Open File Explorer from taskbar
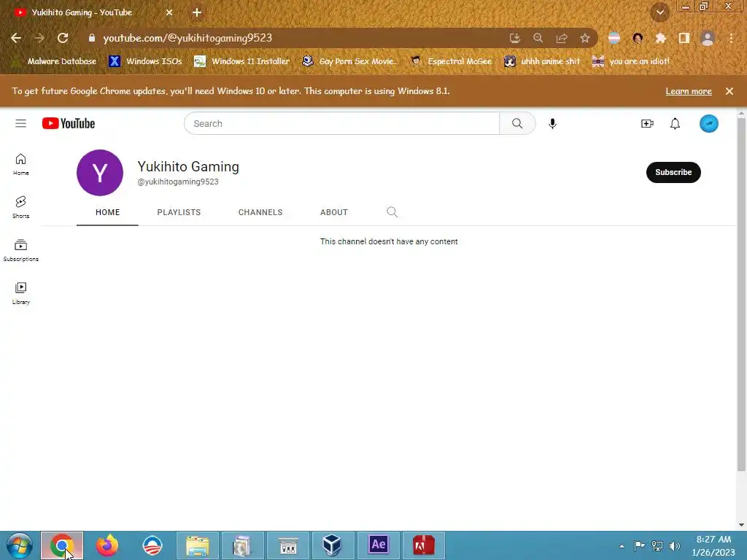This screenshot has height=560, width=747. (197, 545)
